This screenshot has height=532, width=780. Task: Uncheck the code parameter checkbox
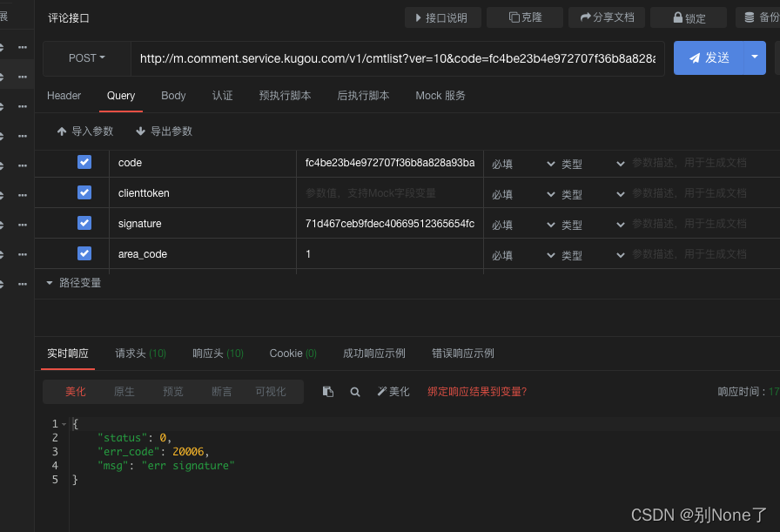coord(84,162)
